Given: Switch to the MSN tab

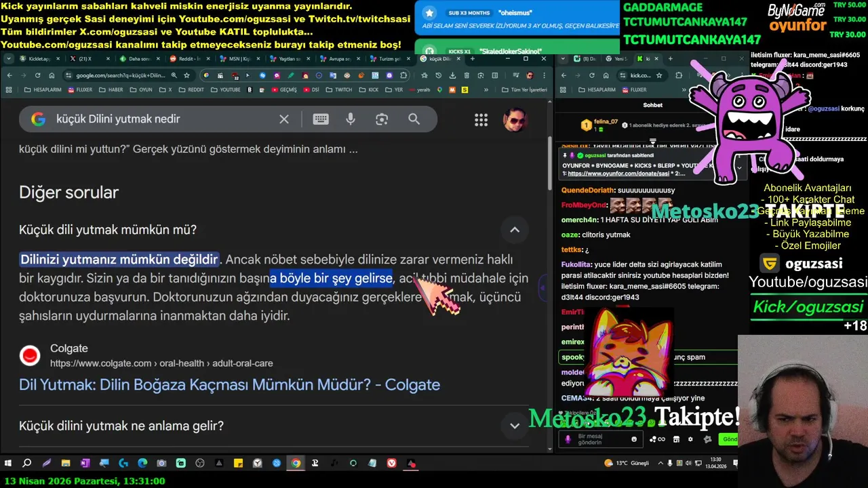Looking at the screenshot, I should tap(241, 59).
